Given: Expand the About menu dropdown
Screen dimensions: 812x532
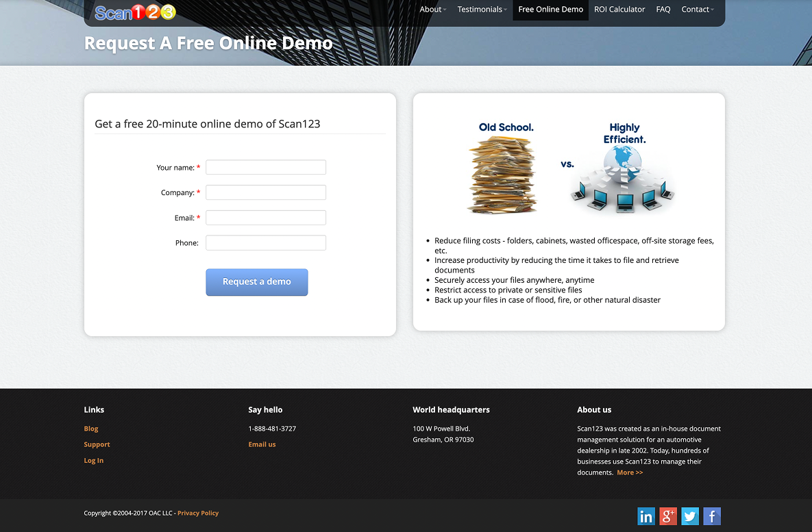Looking at the screenshot, I should (433, 10).
